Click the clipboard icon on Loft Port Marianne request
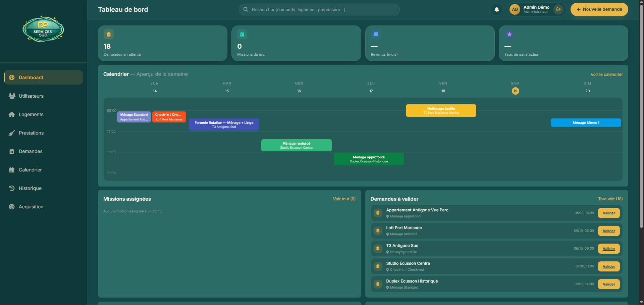The width and height of the screenshot is (644, 305). click(x=378, y=231)
